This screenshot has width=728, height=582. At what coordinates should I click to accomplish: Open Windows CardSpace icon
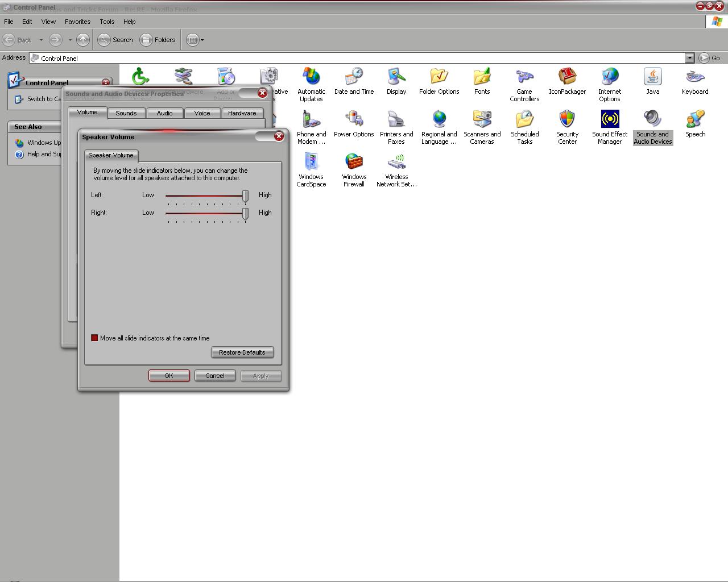(x=311, y=169)
